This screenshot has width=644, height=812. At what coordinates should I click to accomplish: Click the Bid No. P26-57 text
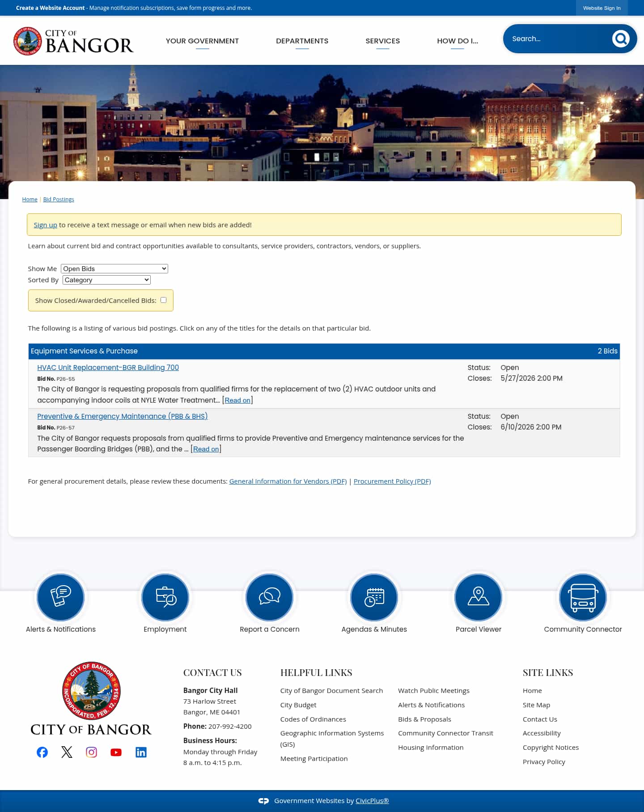pos(56,427)
